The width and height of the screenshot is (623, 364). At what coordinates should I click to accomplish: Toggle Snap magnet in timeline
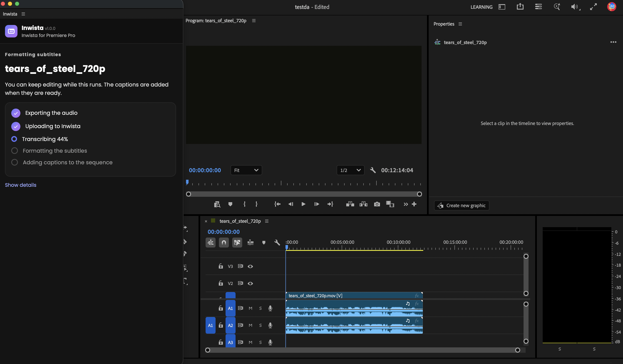click(x=224, y=242)
